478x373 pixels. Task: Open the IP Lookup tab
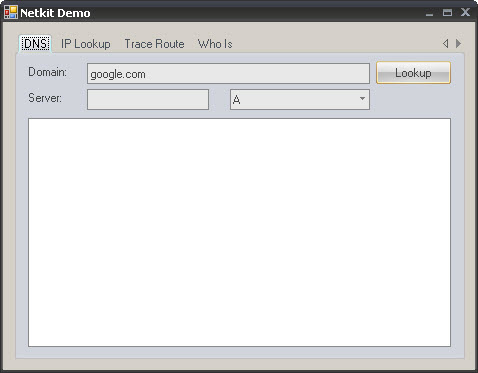click(x=85, y=44)
